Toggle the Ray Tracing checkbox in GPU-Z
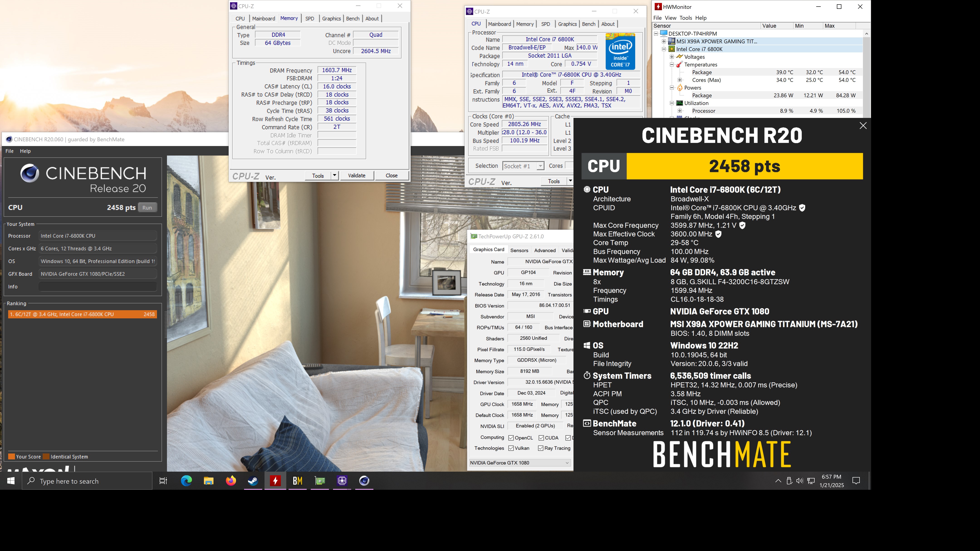 (541, 448)
